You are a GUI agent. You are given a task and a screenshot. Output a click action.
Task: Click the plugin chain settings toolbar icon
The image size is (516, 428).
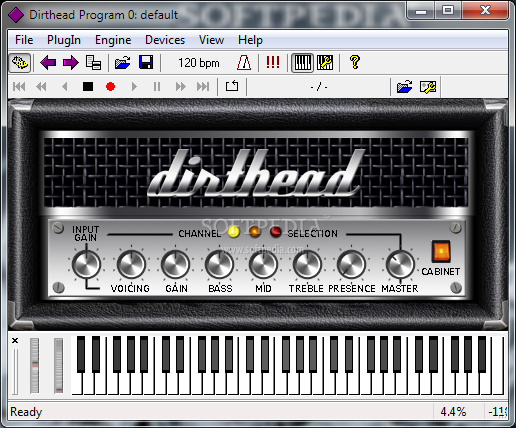[20, 63]
